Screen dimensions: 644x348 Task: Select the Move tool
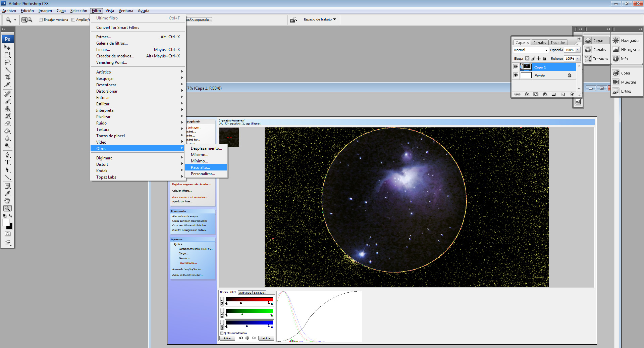tap(7, 47)
